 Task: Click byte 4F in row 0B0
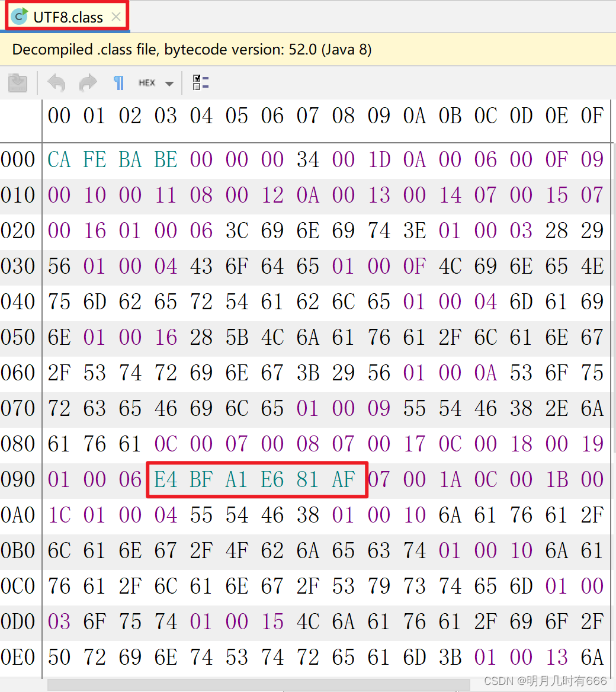(236, 551)
